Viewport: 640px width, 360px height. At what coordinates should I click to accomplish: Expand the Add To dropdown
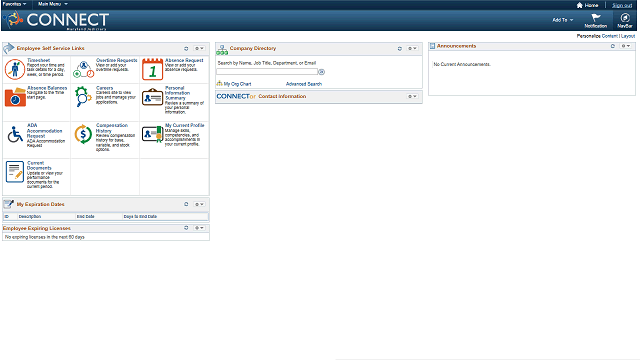[562, 20]
